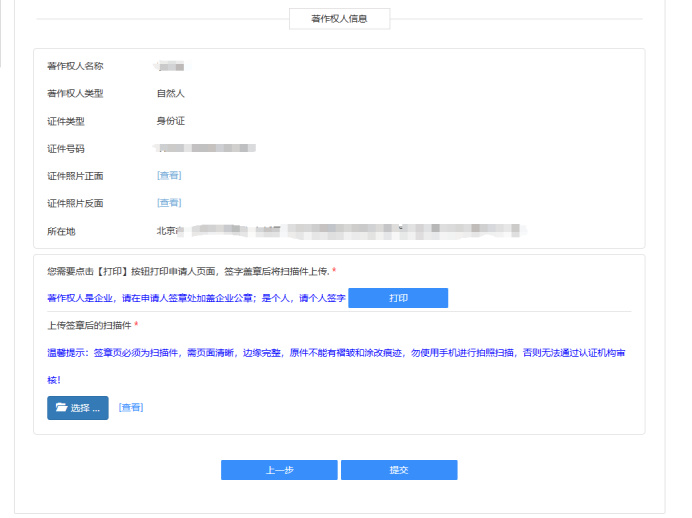
Task: Open 查看 link beside 选择 button
Action: coord(131,407)
